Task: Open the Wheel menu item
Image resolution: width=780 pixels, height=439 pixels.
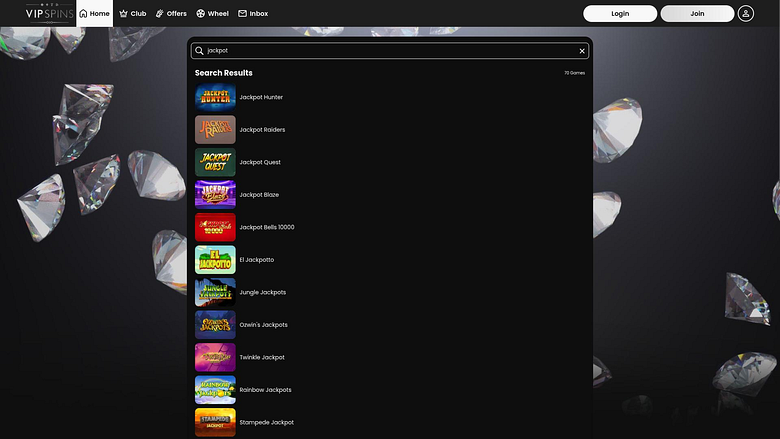Action: click(x=212, y=13)
